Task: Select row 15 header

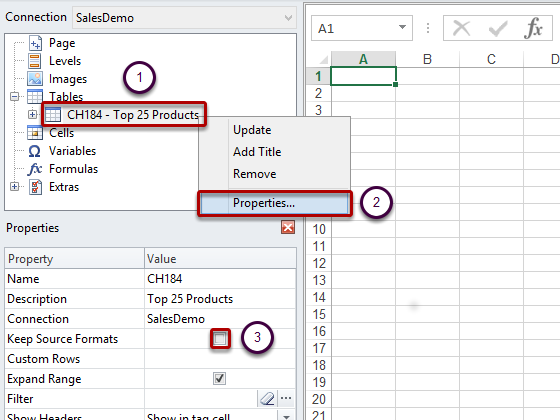Action: pos(319,314)
